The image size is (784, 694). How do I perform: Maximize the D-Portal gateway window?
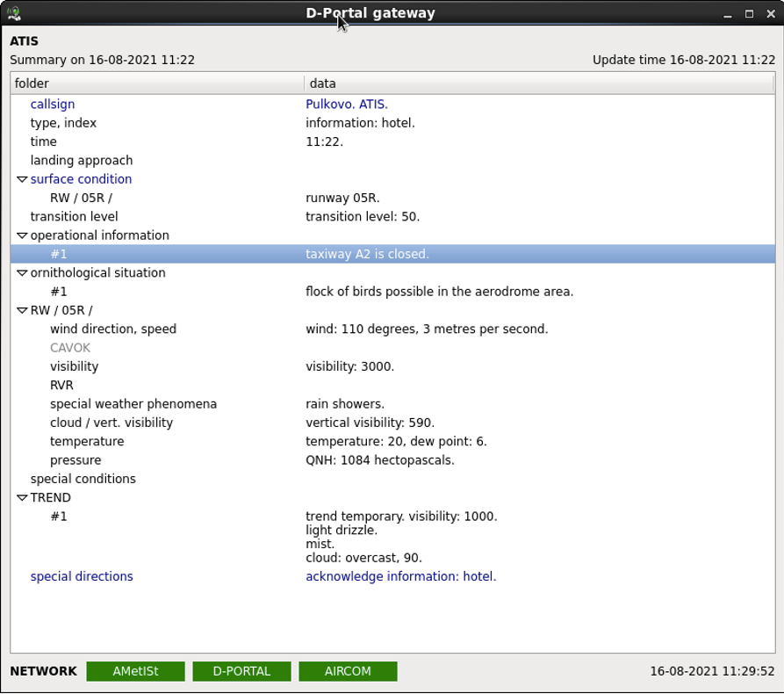749,13
